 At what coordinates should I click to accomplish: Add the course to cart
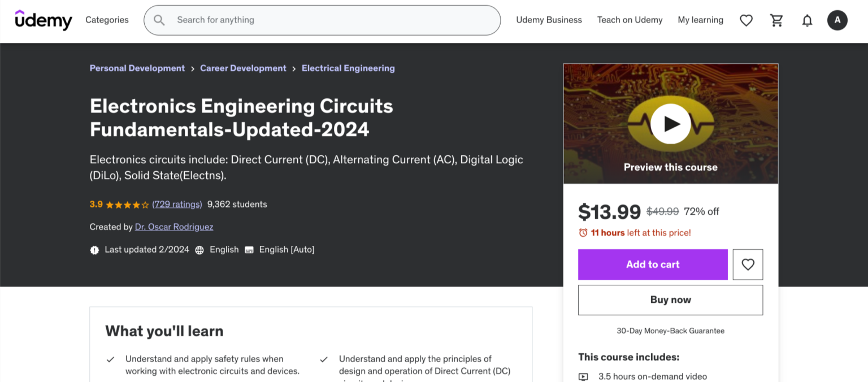point(652,264)
